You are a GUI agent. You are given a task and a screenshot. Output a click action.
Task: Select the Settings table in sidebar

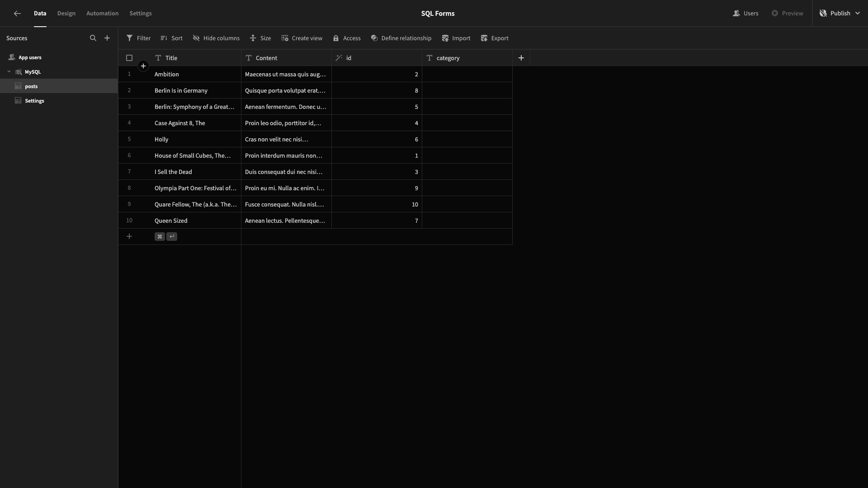click(59, 100)
